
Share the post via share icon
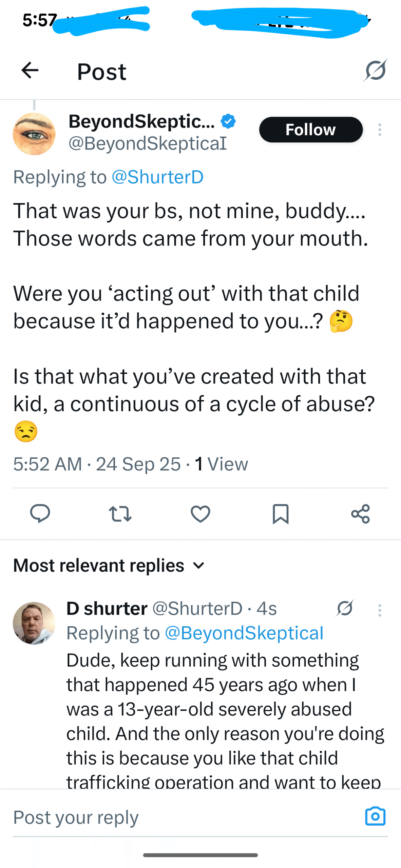360,513
